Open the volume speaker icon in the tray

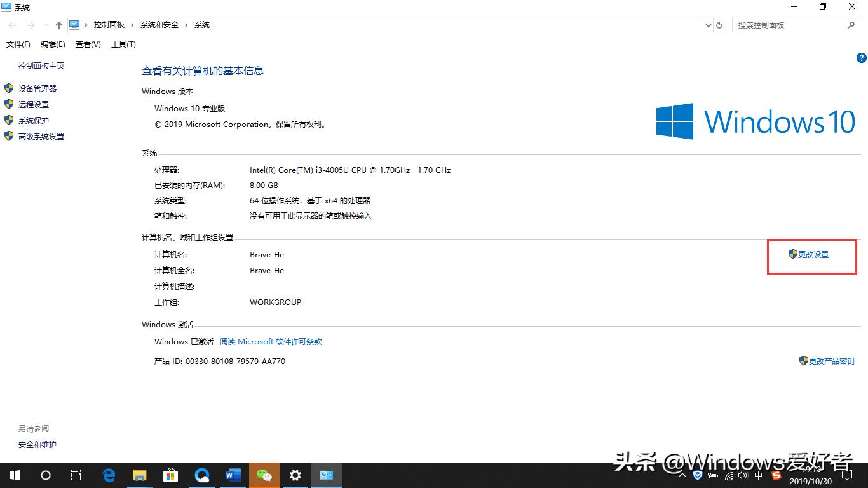pos(743,475)
